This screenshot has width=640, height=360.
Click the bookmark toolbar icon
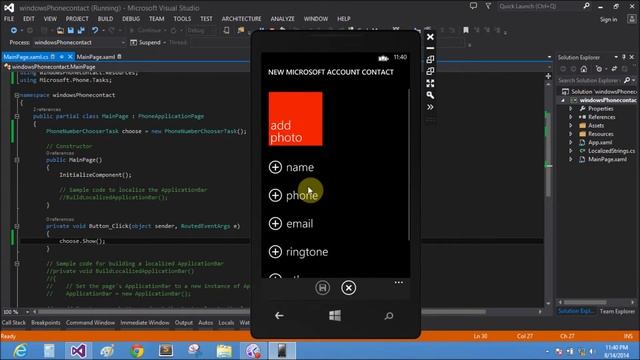point(466,30)
